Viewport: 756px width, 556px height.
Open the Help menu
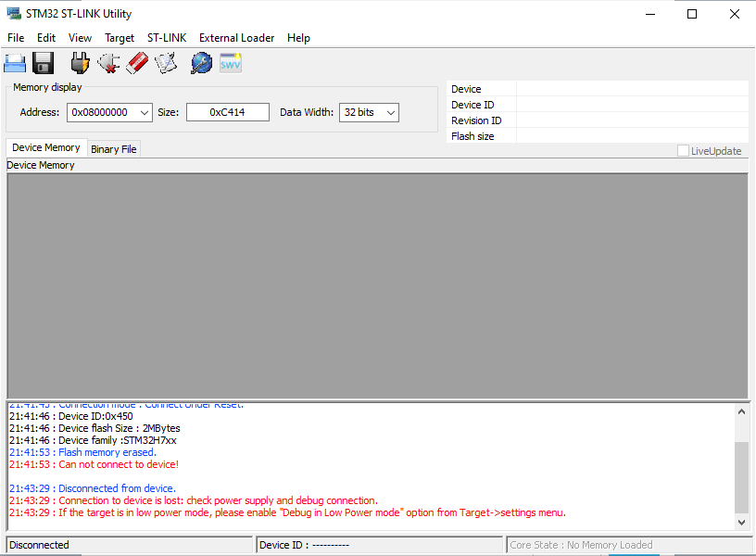pyautogui.click(x=298, y=38)
